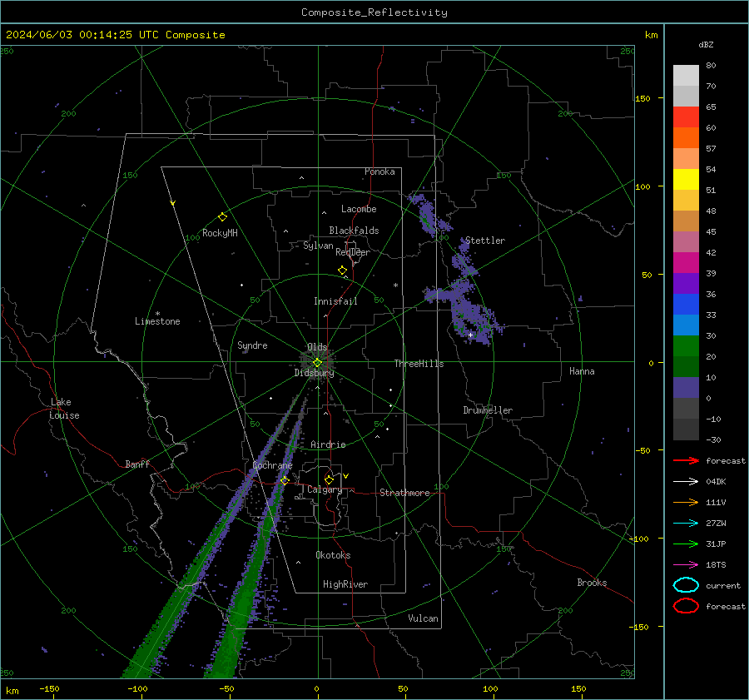The height and width of the screenshot is (700, 749).
Task: Click the orange 111V arrow legend icon
Action: pyautogui.click(x=686, y=502)
